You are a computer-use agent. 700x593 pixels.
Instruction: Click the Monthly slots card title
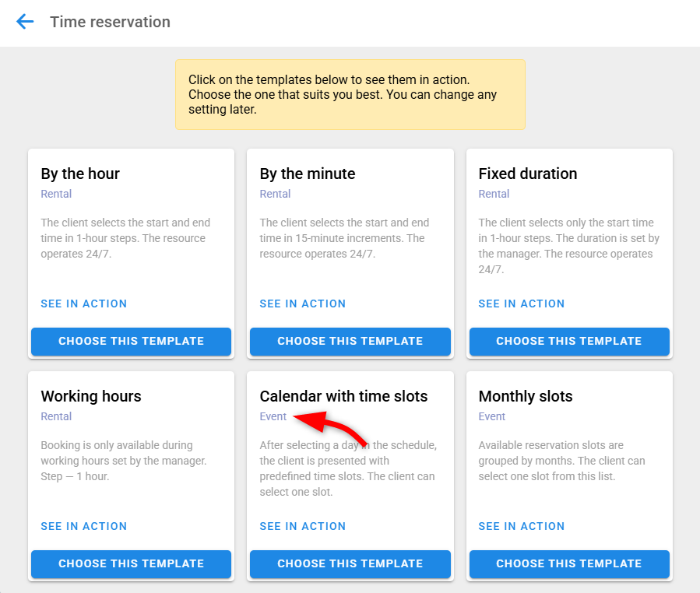click(x=526, y=396)
